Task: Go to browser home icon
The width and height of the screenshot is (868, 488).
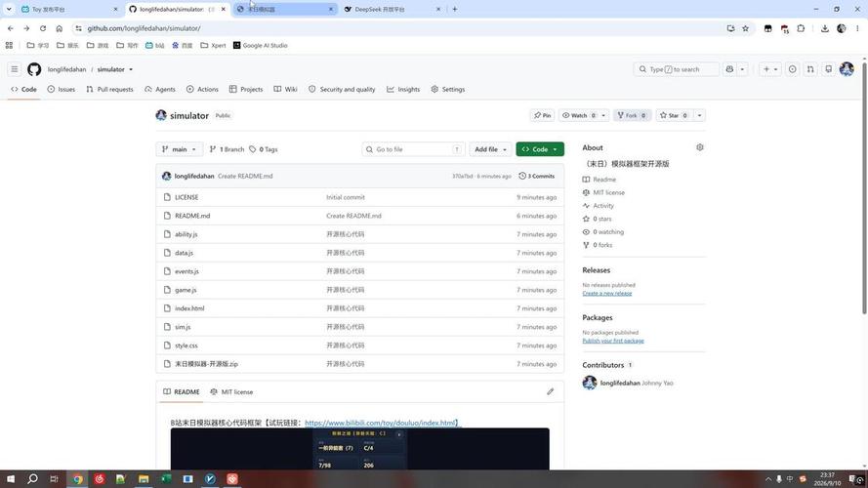Action: pos(60,28)
